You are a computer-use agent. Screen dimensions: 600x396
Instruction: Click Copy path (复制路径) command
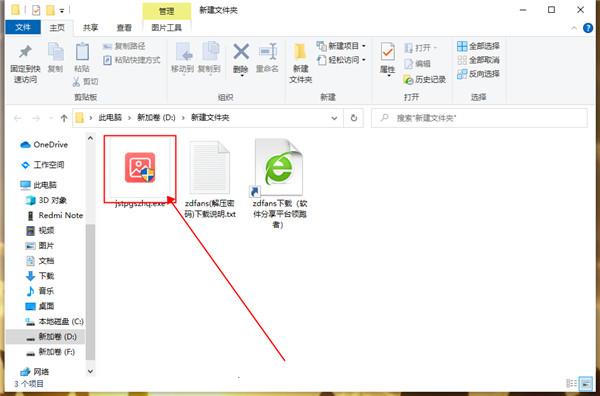124,46
